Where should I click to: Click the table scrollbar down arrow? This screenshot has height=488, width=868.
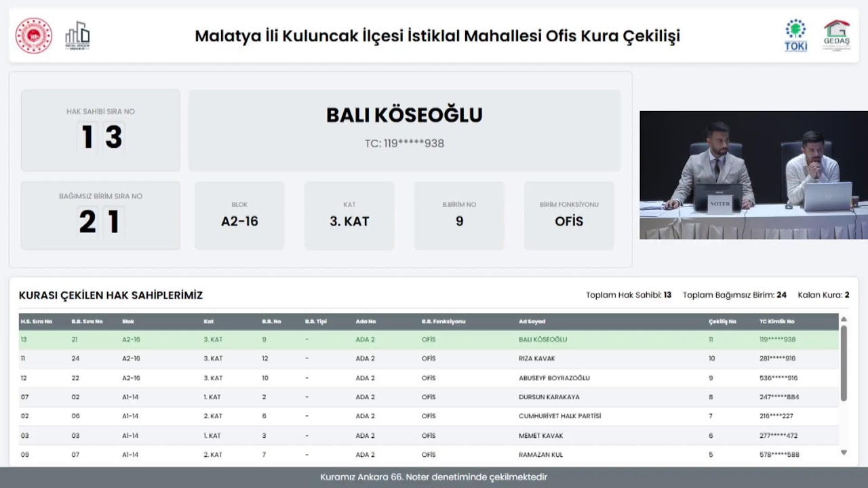844,452
